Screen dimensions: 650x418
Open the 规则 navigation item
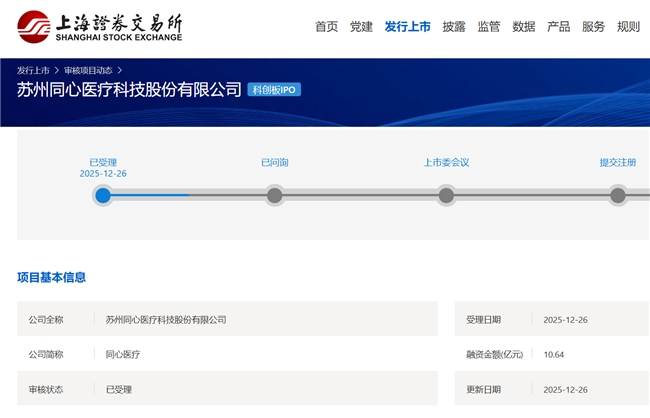click(628, 27)
